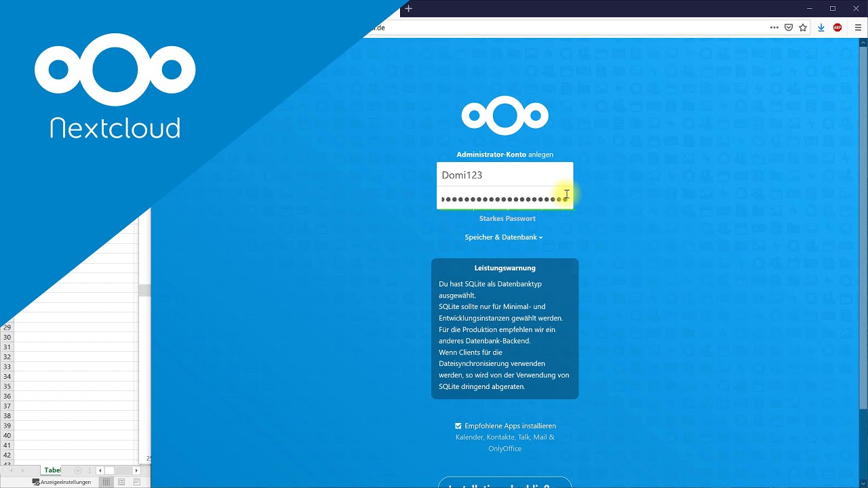This screenshot has width=868, height=488.
Task: Open the Adblock Plus extension
Action: 837,28
